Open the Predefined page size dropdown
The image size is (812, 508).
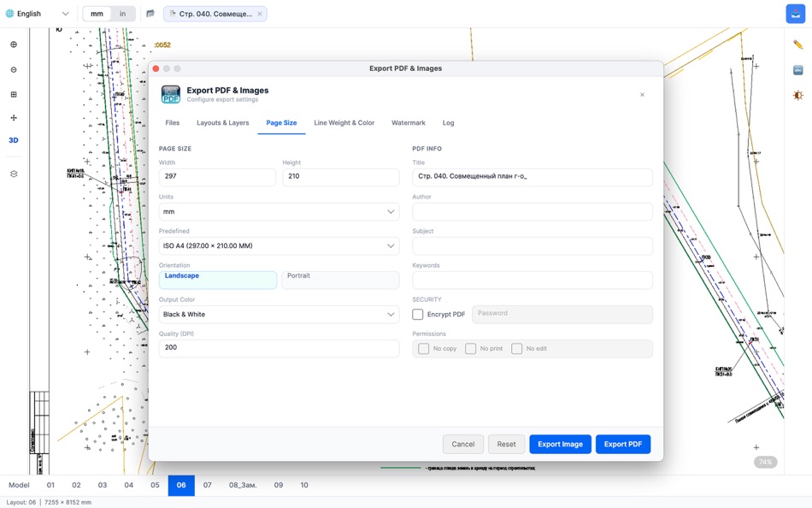coord(279,245)
